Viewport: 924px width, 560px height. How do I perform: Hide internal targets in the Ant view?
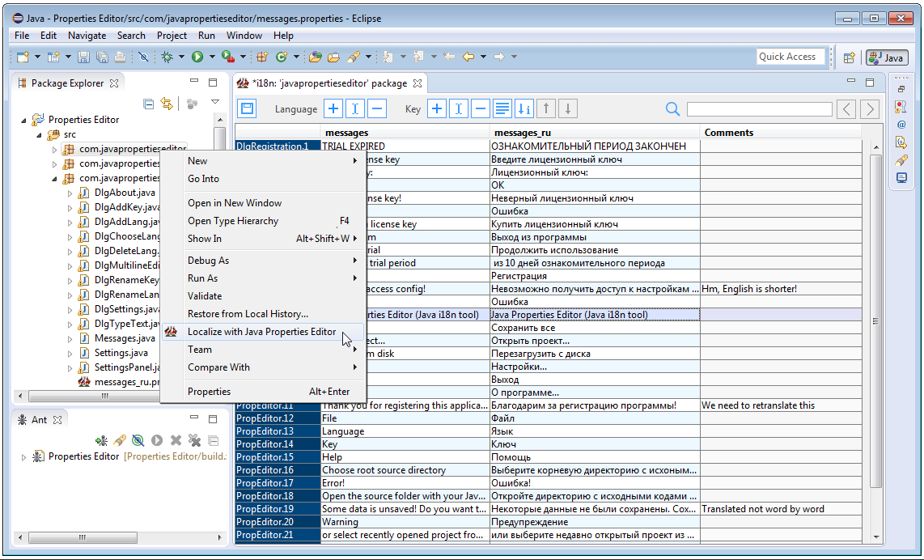tap(139, 440)
